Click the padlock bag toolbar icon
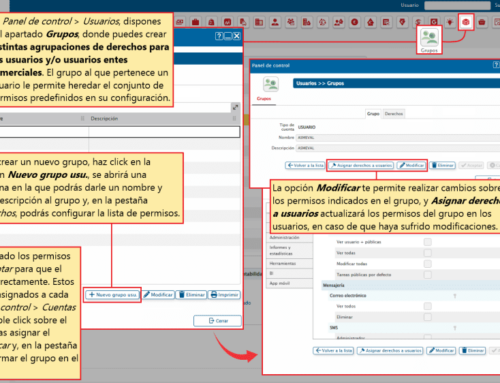The width and height of the screenshot is (500, 383). click(211, 22)
